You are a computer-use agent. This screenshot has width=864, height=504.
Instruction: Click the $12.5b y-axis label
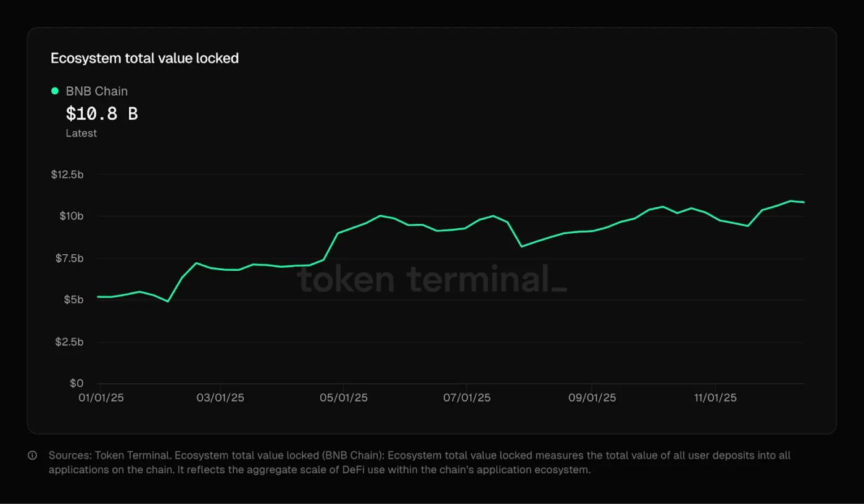point(67,175)
